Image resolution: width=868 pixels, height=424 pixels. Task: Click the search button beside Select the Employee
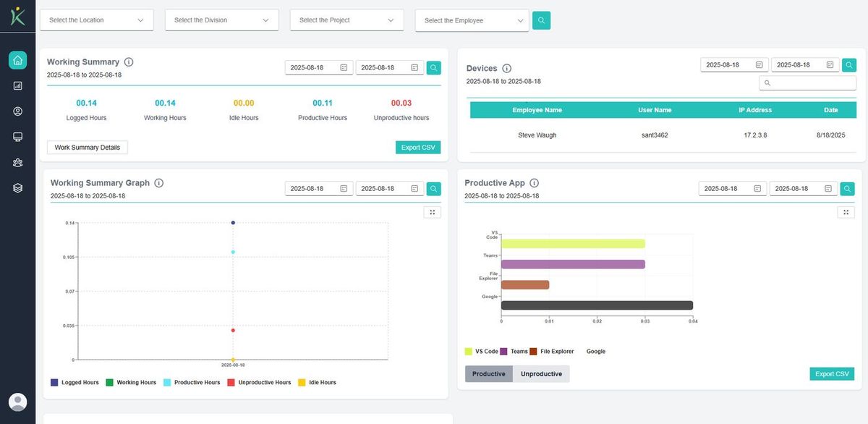(541, 20)
